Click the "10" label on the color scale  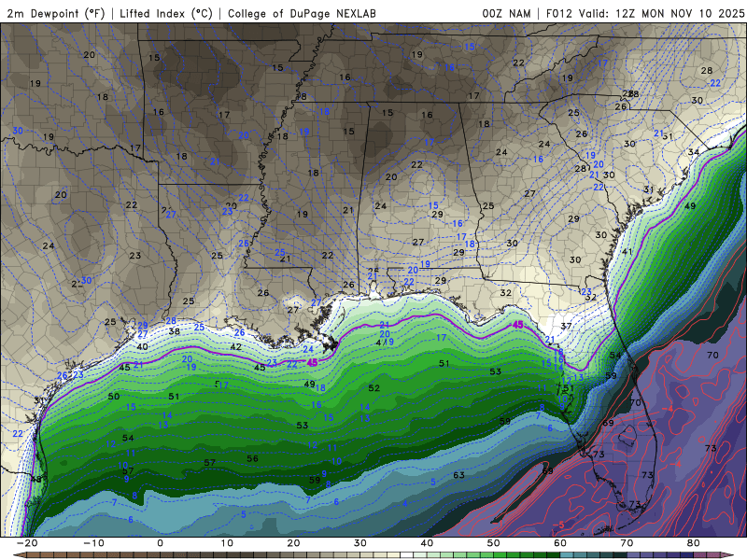(227, 543)
